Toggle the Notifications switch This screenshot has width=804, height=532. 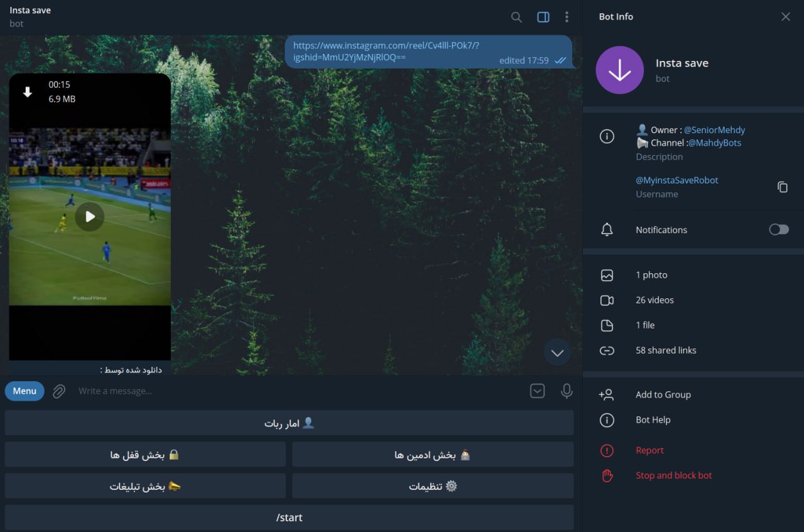779,230
